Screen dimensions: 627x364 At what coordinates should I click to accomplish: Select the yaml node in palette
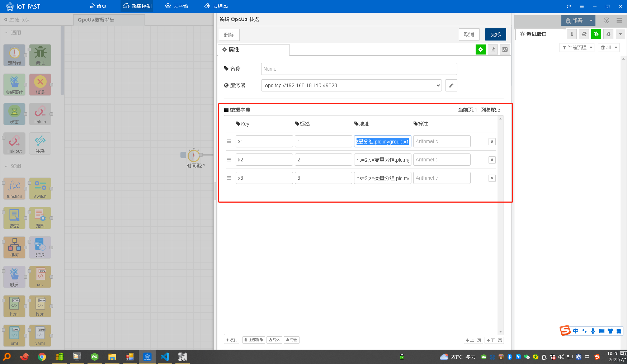[x=40, y=336]
